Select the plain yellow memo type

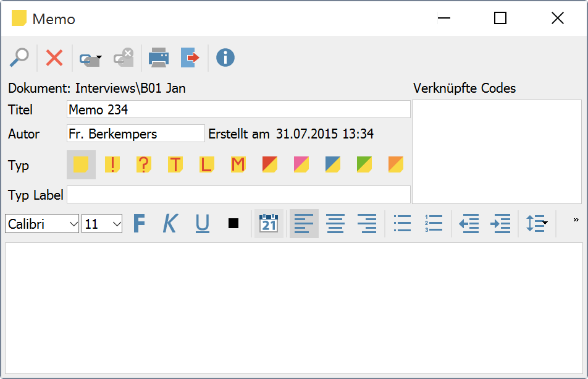pyautogui.click(x=81, y=164)
